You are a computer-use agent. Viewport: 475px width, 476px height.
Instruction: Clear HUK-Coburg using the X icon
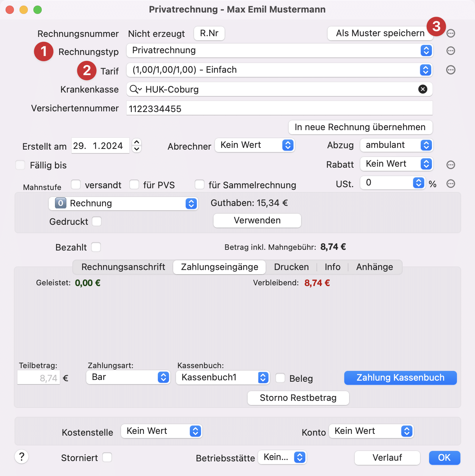click(423, 89)
